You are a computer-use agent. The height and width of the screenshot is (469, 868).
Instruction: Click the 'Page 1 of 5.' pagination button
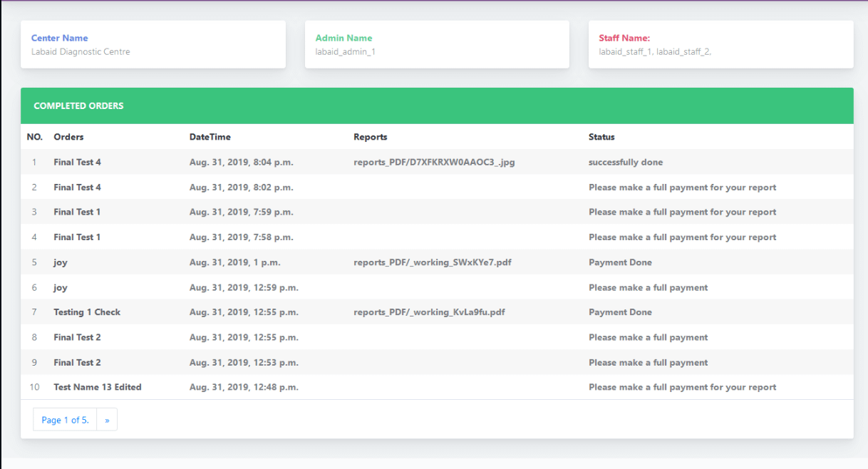click(65, 419)
